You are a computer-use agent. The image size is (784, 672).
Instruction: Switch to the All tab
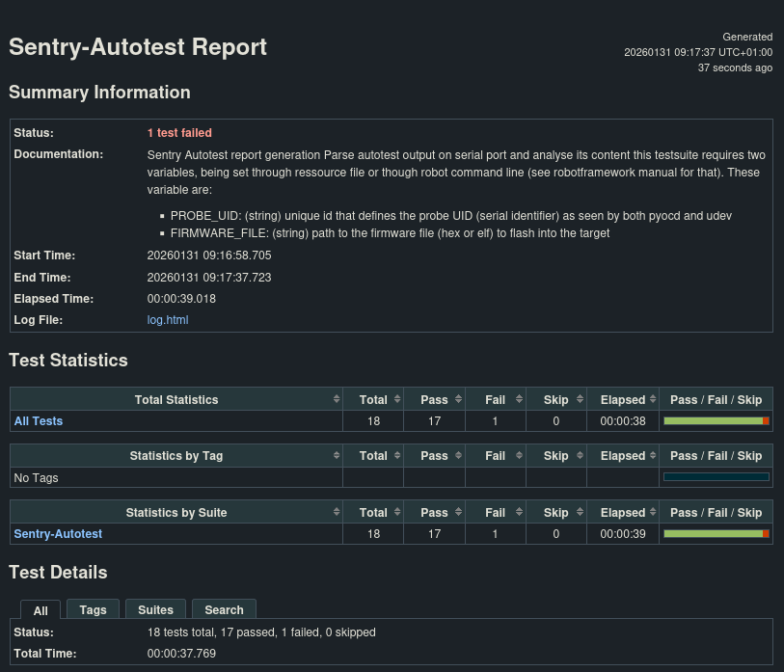[41, 610]
